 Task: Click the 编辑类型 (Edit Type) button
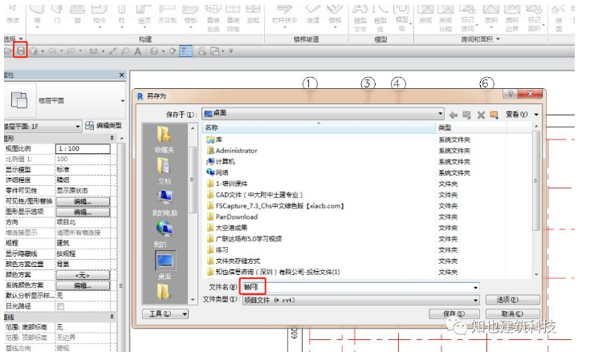(104, 126)
